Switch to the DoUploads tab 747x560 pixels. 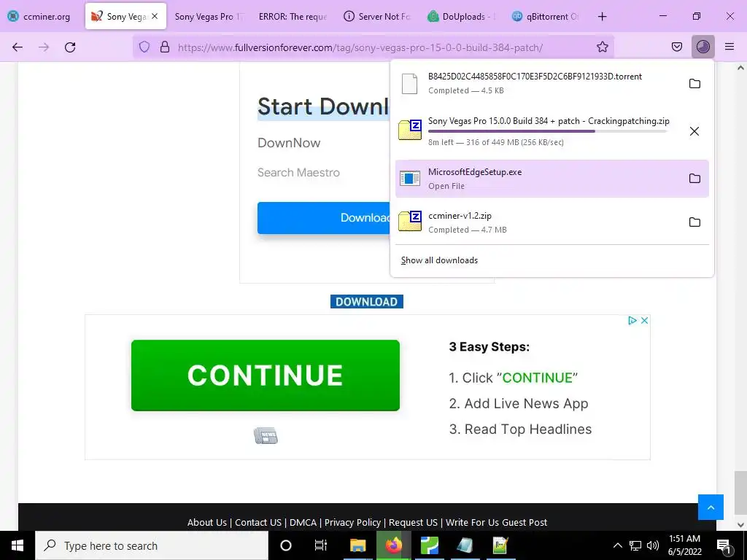(462, 16)
